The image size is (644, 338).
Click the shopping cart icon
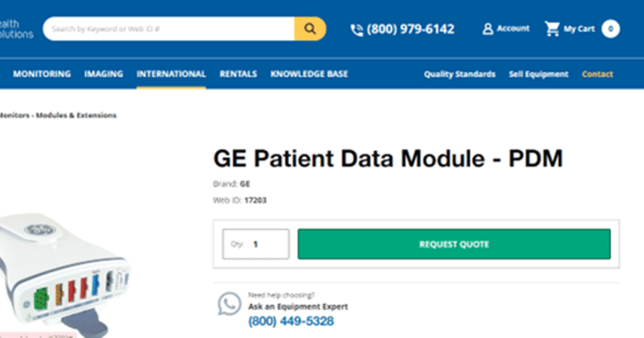[552, 28]
